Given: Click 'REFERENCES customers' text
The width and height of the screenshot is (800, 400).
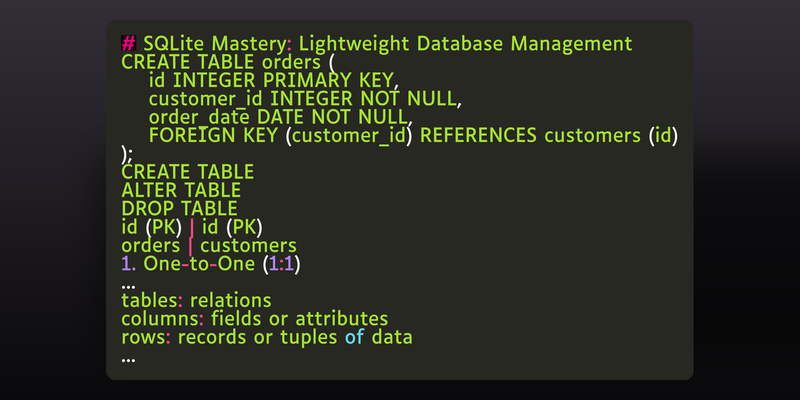Looking at the screenshot, I should [x=530, y=135].
